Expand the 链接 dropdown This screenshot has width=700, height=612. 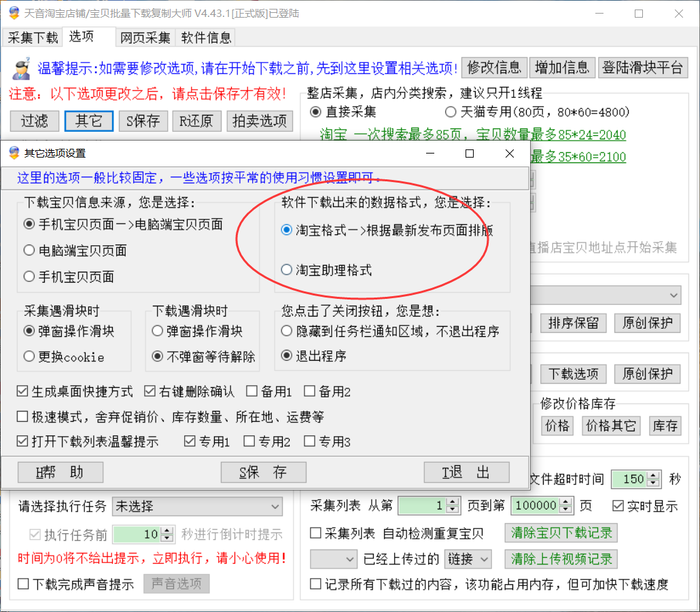tap(468, 559)
